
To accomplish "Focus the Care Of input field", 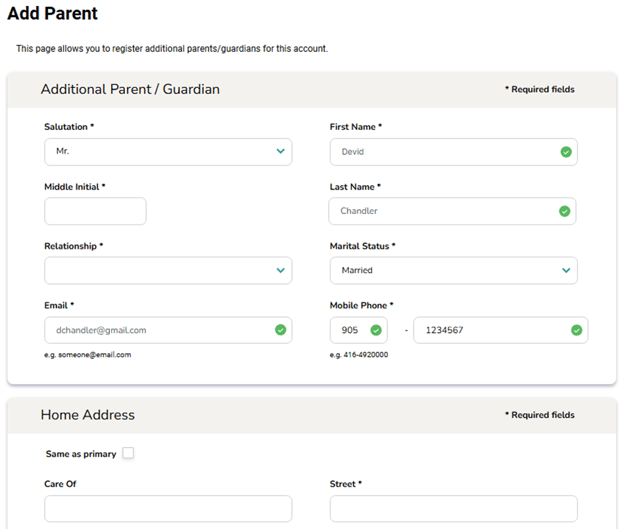I will pos(167,508).
